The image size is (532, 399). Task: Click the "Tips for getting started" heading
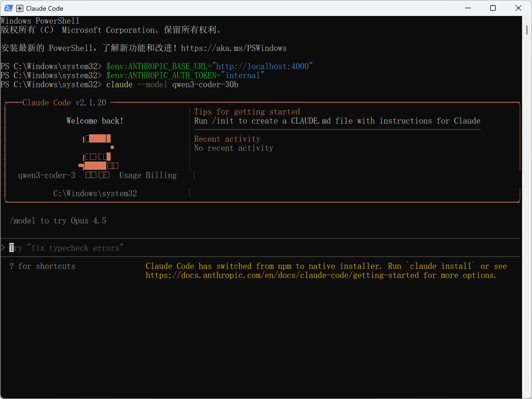tap(247, 112)
